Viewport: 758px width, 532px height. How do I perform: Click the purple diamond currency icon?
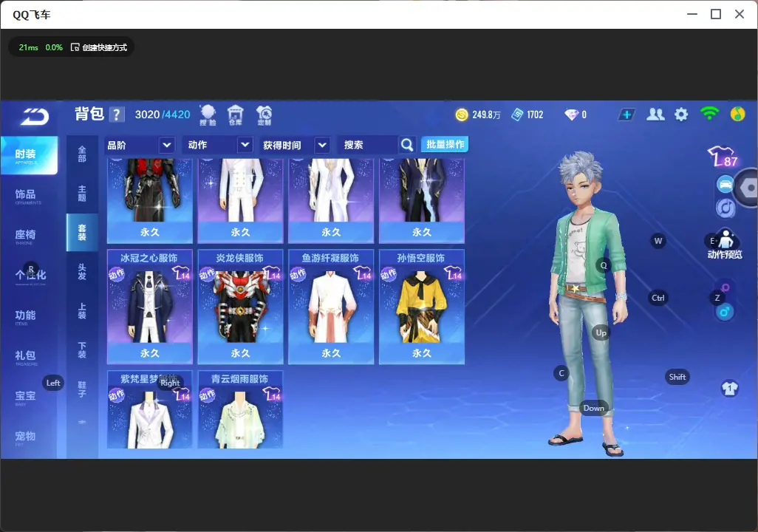(x=571, y=115)
